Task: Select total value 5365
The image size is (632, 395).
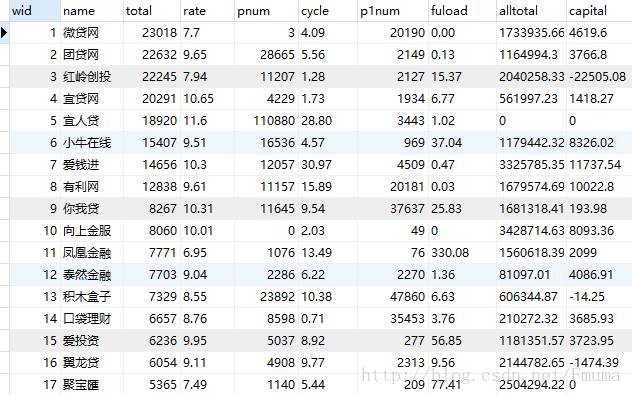Action: click(163, 385)
